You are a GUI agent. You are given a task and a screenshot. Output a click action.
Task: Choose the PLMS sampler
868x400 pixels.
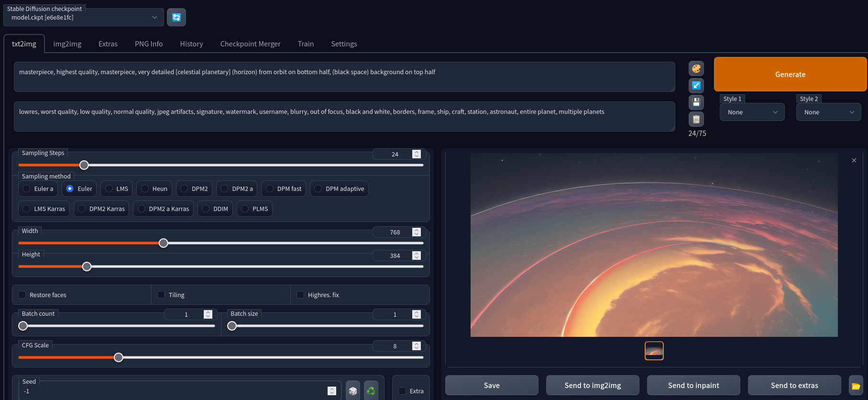pos(254,209)
